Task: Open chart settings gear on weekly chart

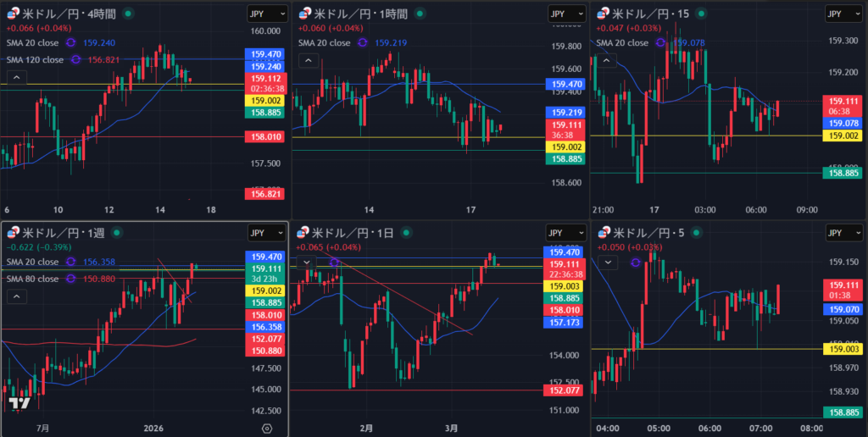Action: [268, 428]
